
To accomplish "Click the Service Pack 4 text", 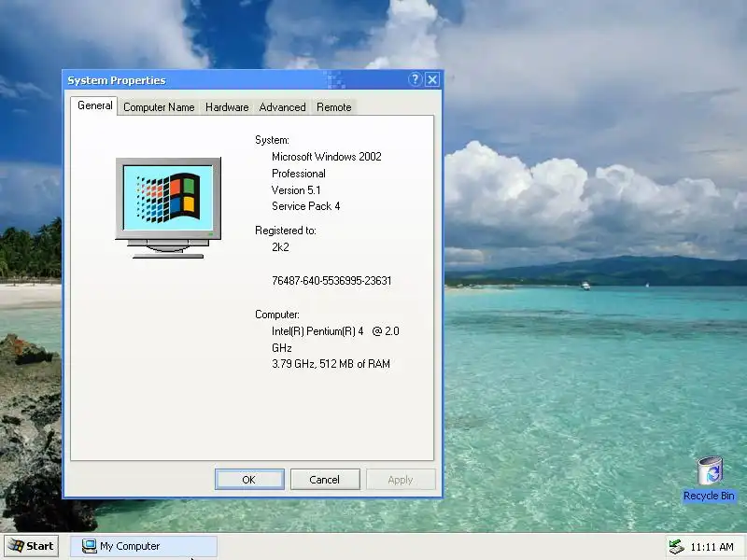I will 306,206.
